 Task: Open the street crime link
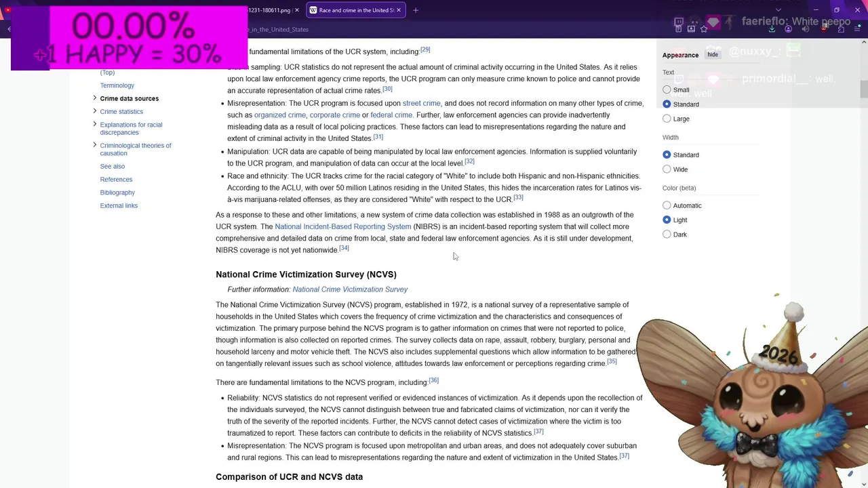pyautogui.click(x=421, y=103)
